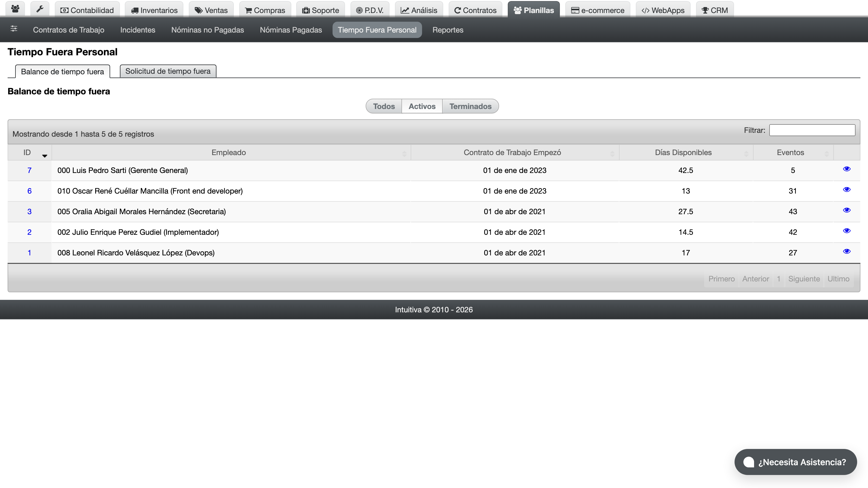Click ID link 7
Image resolution: width=868 pixels, height=488 pixels.
point(29,171)
